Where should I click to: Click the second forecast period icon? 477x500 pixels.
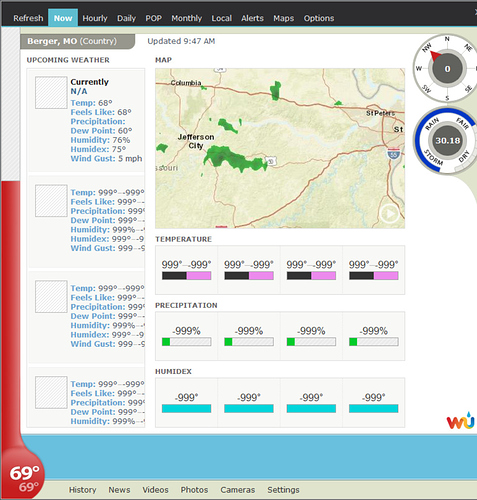point(51,201)
